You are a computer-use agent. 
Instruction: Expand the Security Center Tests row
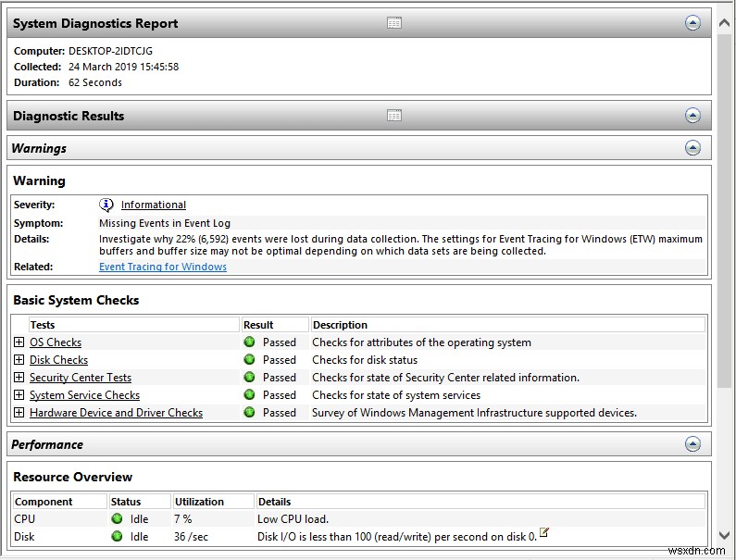pyautogui.click(x=19, y=377)
